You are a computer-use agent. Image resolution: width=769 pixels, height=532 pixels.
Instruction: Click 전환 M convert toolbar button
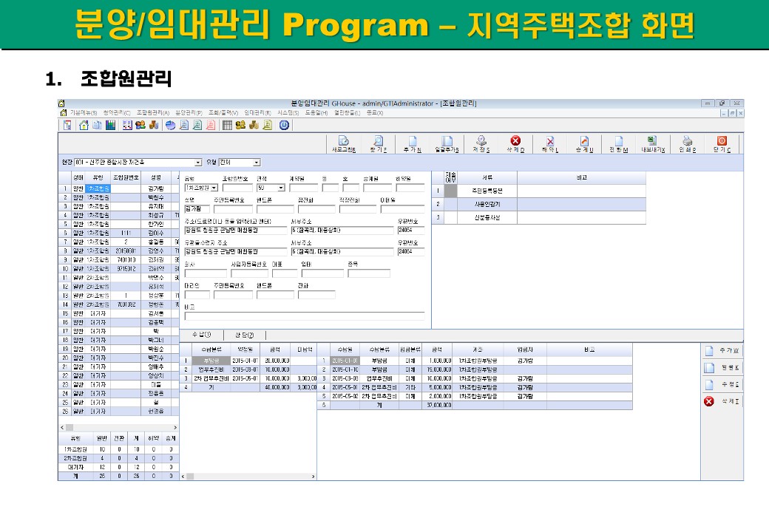(618, 145)
